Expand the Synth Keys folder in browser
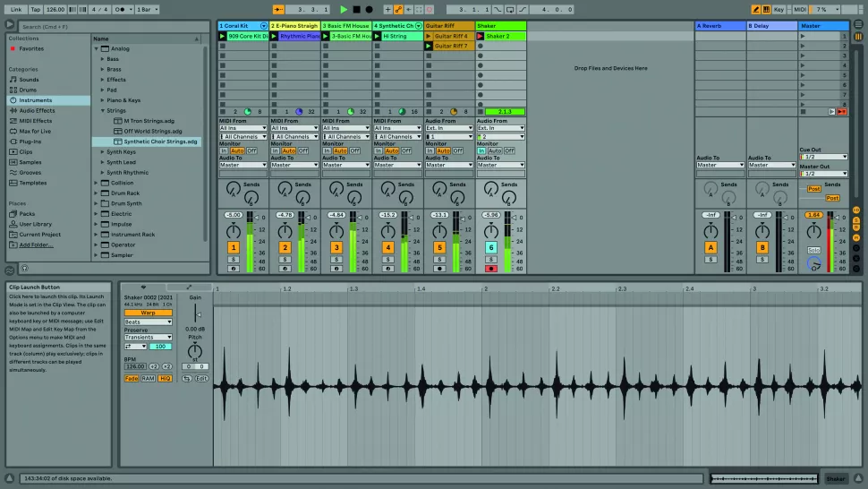 point(102,152)
